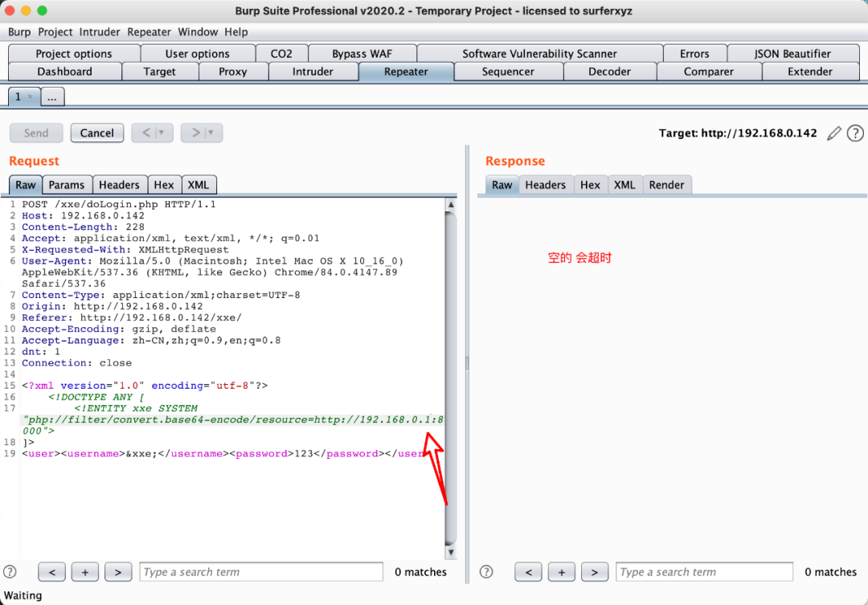The height and width of the screenshot is (605, 868).
Task: Select the main Repeater tab
Action: (406, 72)
